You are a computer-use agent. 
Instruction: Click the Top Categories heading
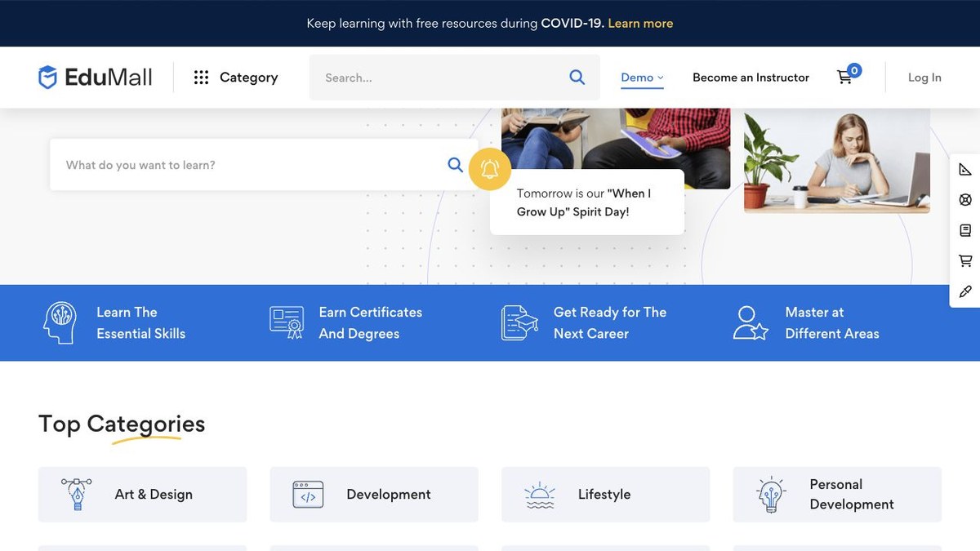[x=122, y=424]
